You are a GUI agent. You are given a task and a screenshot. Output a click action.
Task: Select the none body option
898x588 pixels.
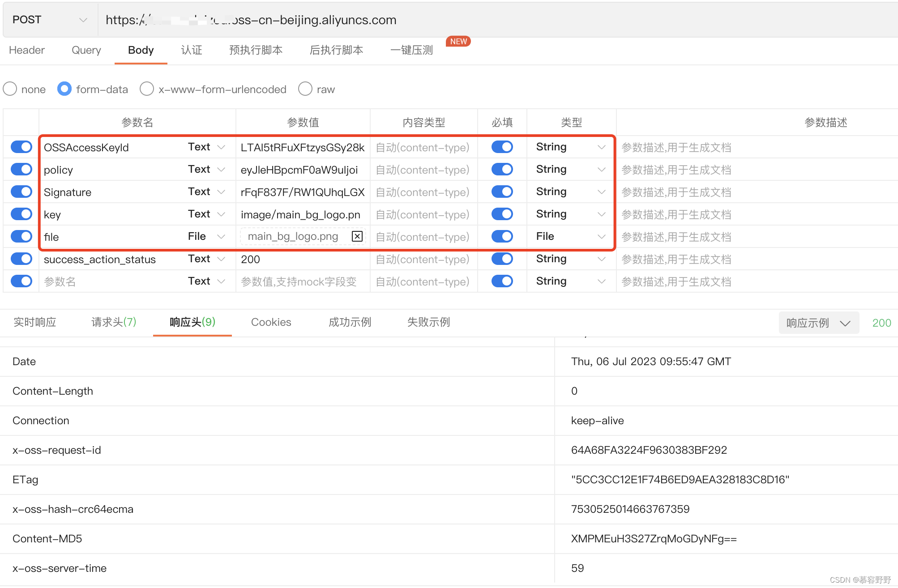tap(10, 89)
